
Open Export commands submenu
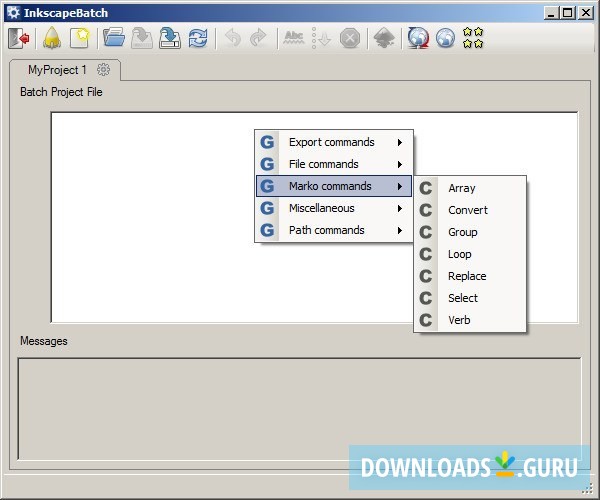pos(334,142)
